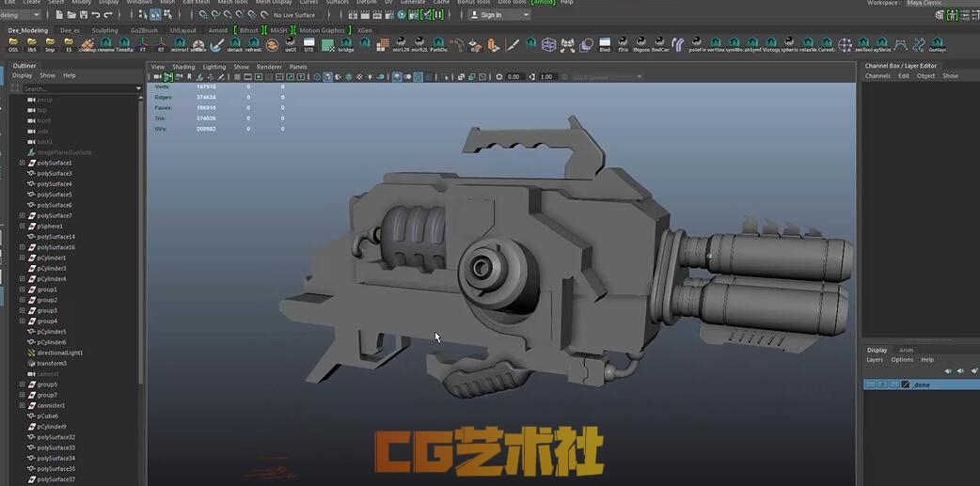The height and width of the screenshot is (486, 980).
Task: Expand the polySurface1 node
Action: (x=22, y=163)
